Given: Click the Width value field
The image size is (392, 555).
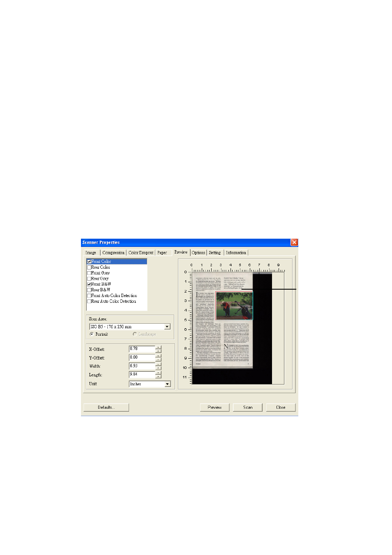Looking at the screenshot, I should [x=142, y=366].
